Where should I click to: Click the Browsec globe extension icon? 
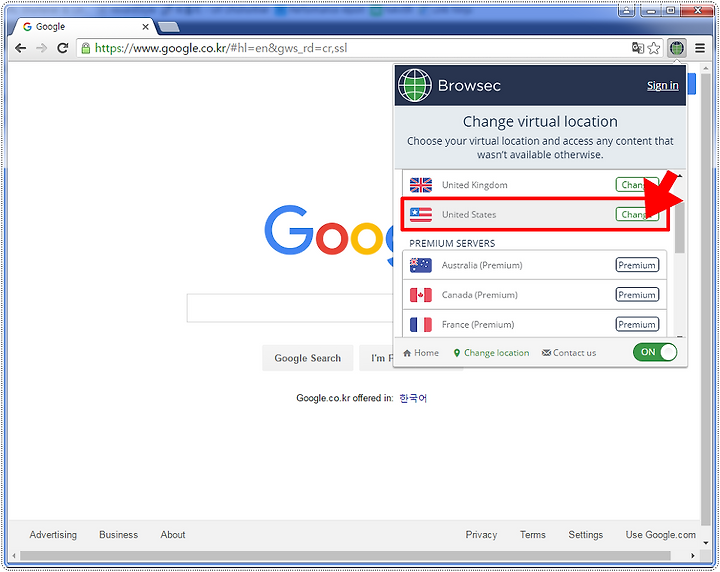coord(677,48)
